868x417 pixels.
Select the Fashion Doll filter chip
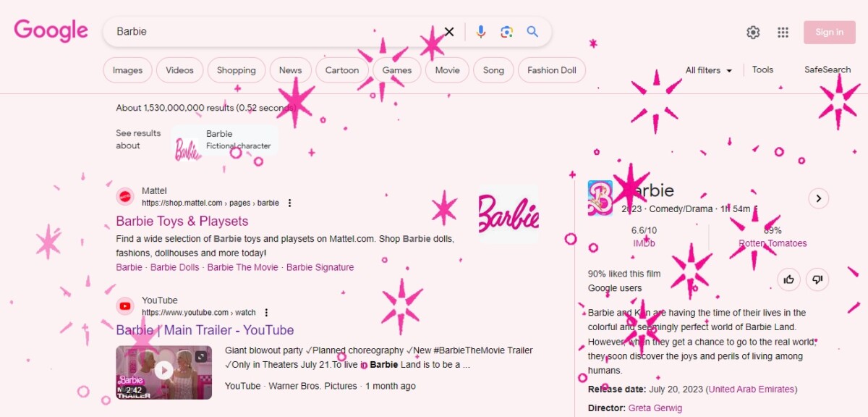click(552, 70)
